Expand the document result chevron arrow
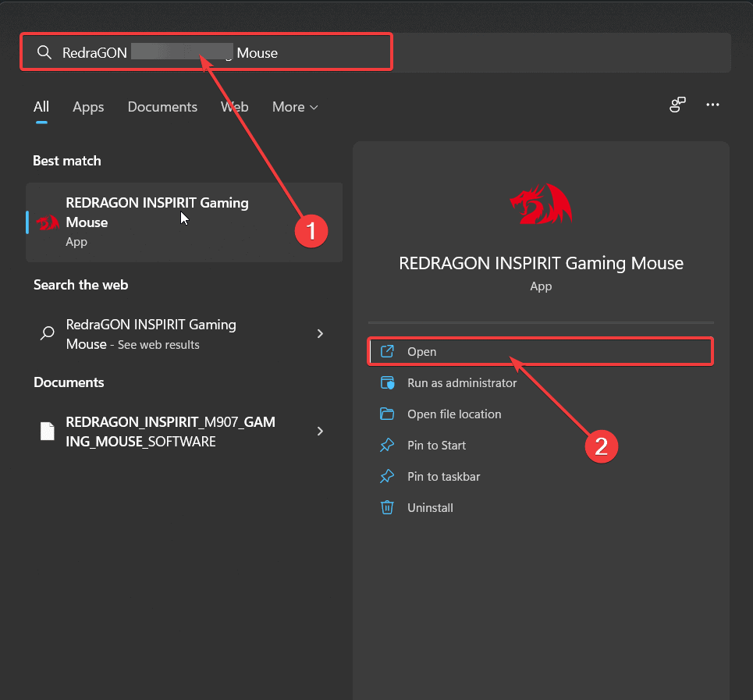This screenshot has height=700, width=753. click(x=320, y=431)
